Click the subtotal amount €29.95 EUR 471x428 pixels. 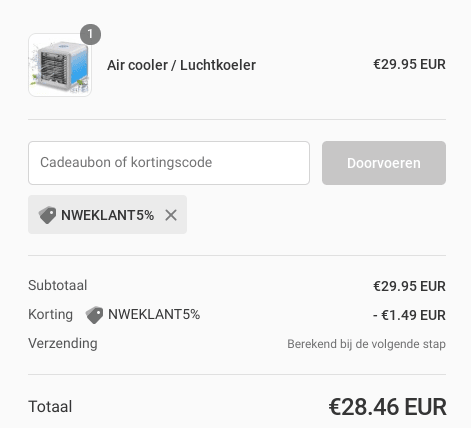pos(409,286)
